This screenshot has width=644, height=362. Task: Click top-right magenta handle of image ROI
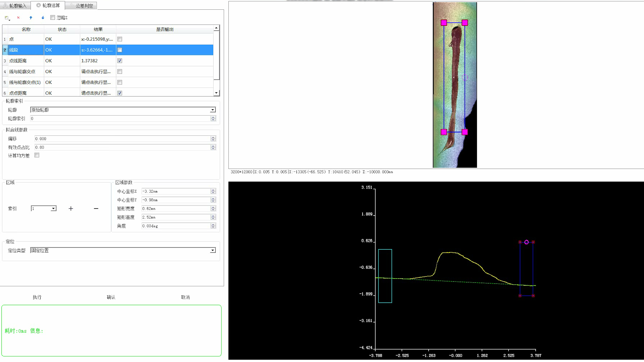[465, 23]
